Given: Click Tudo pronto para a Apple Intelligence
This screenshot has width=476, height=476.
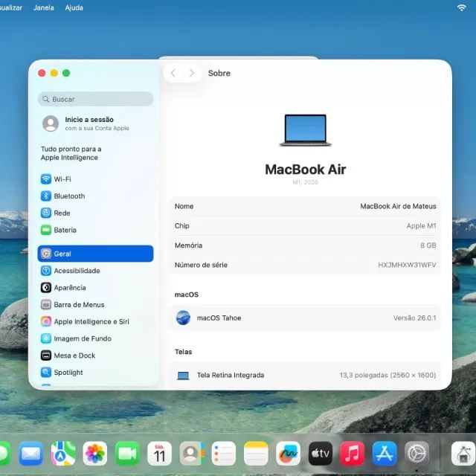Looking at the screenshot, I should (x=71, y=153).
